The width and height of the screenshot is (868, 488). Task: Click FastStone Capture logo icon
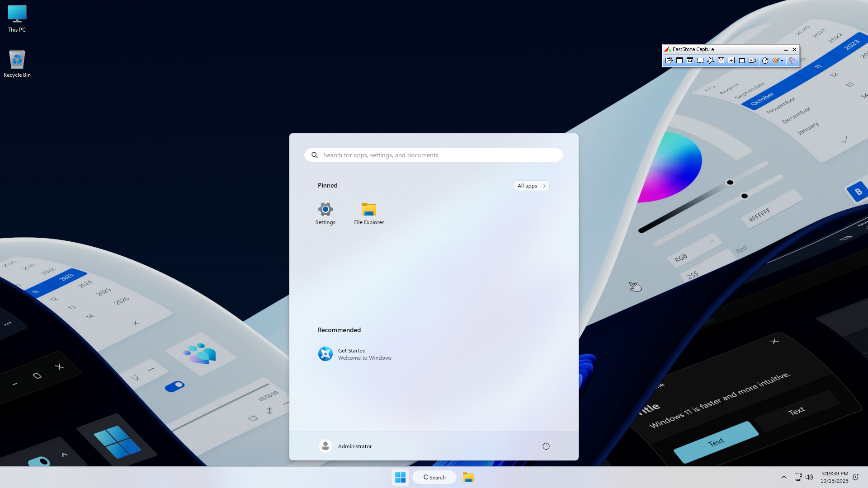click(667, 49)
